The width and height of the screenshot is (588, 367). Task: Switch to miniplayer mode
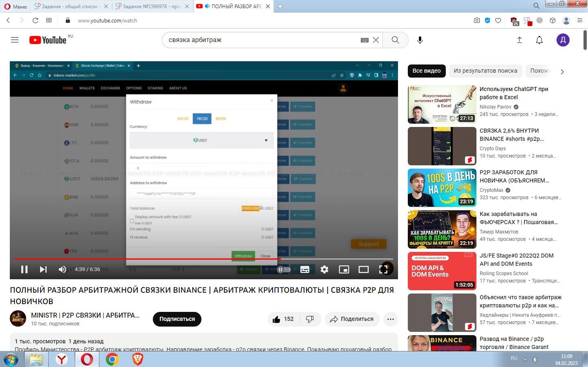point(344,269)
